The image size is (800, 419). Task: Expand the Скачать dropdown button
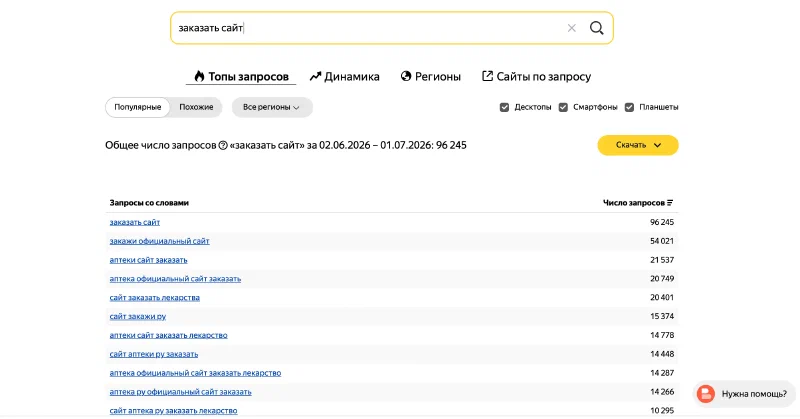(638, 145)
